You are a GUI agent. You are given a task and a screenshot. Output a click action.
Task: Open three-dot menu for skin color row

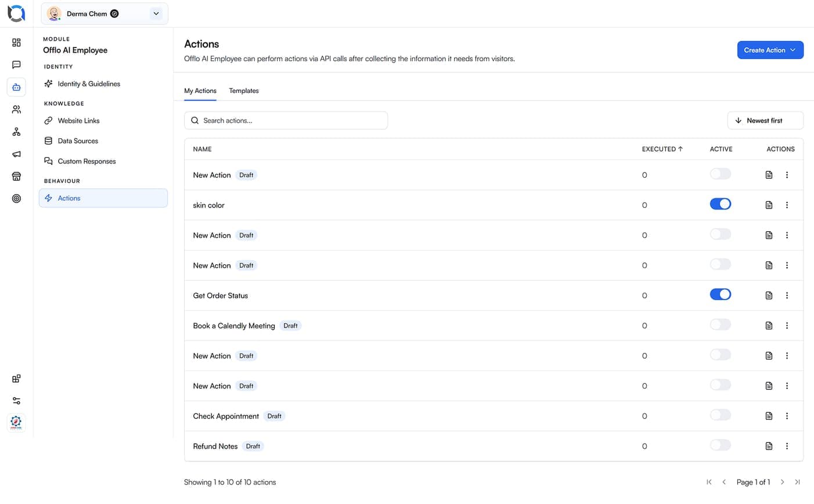click(787, 205)
